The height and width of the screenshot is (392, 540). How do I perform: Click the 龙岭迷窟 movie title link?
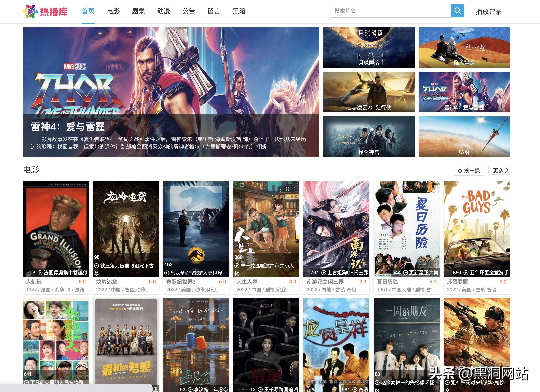tap(106, 282)
